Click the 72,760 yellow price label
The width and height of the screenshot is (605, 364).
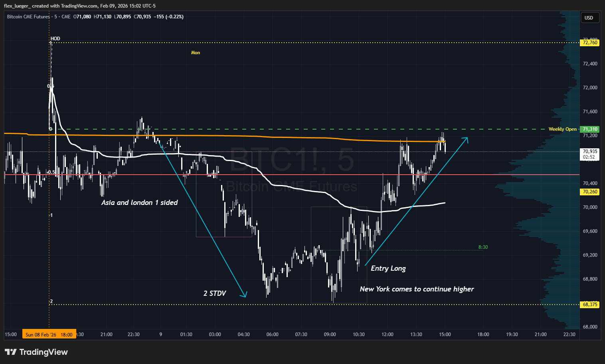(590, 43)
